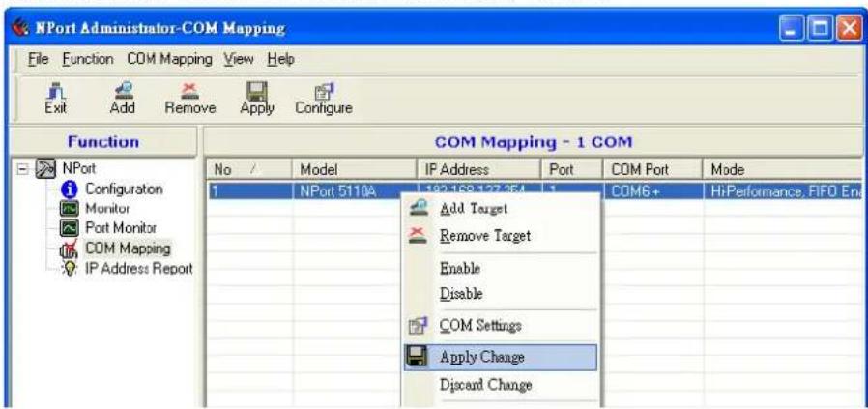Click the NPort Administrator app icon in title bar
Image resolution: width=868 pixels, height=409 pixels.
pyautogui.click(x=20, y=28)
